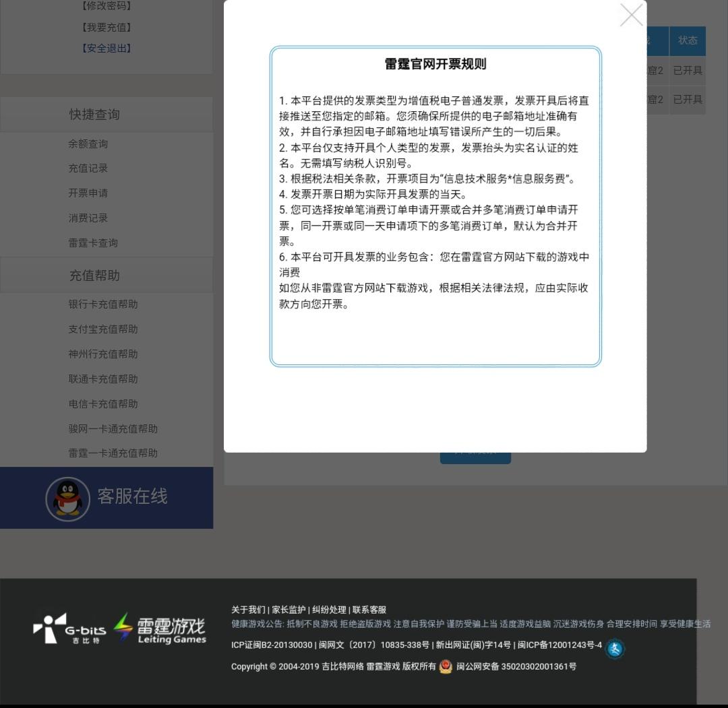This screenshot has height=708, width=728.
Task: Click the 客服在线 banner text
Action: (x=132, y=496)
